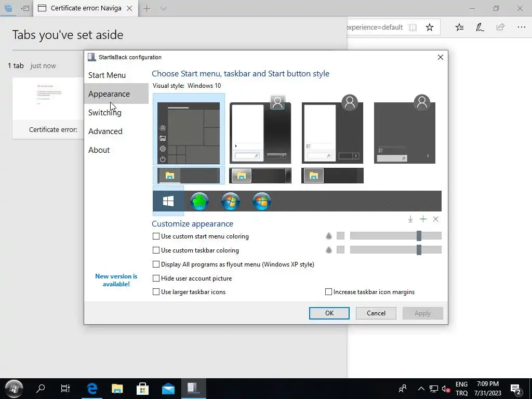Select the Windows 7 start orb

coord(231,201)
